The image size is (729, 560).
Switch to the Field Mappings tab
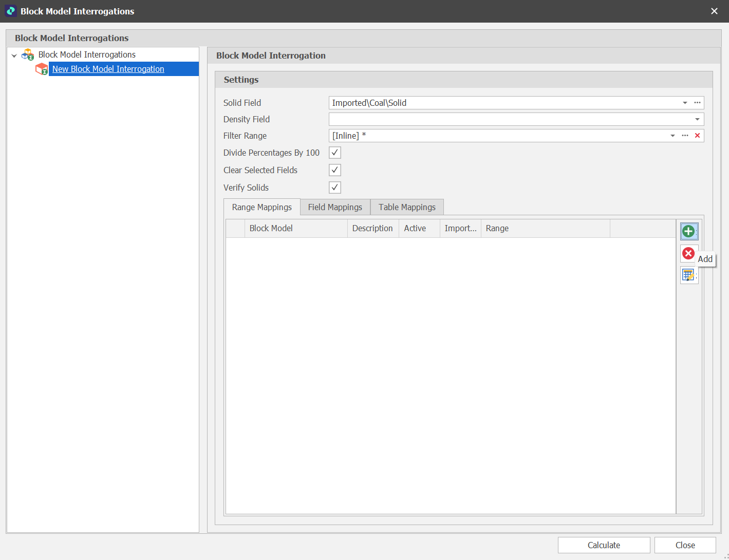coord(335,207)
